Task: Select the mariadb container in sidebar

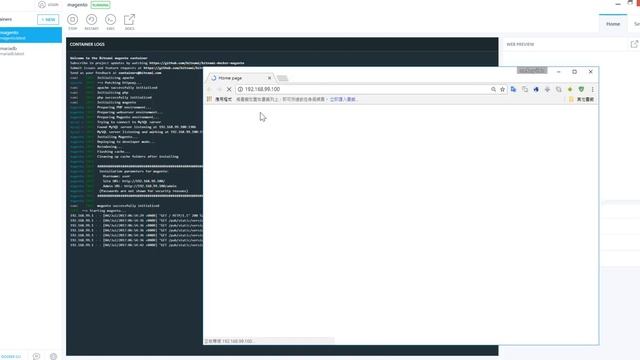Action: click(x=31, y=51)
